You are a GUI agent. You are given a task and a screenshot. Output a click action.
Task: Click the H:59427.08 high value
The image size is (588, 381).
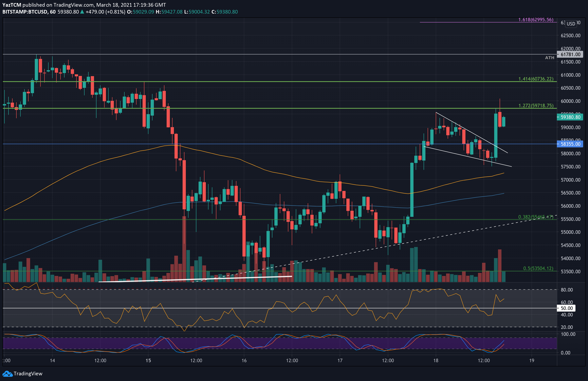point(169,12)
